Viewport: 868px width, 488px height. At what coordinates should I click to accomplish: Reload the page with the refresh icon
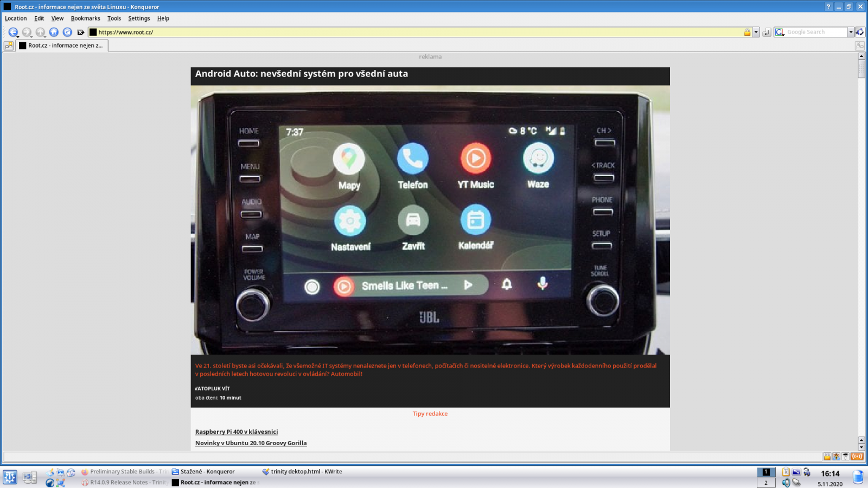[x=67, y=32]
